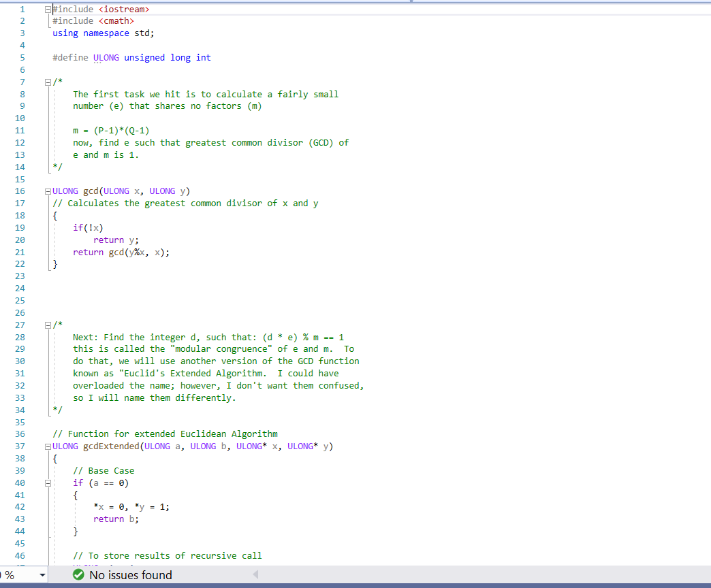Viewport: 711px width, 588px height.
Task: Collapse the comment block about calculating e
Action: [x=46, y=81]
